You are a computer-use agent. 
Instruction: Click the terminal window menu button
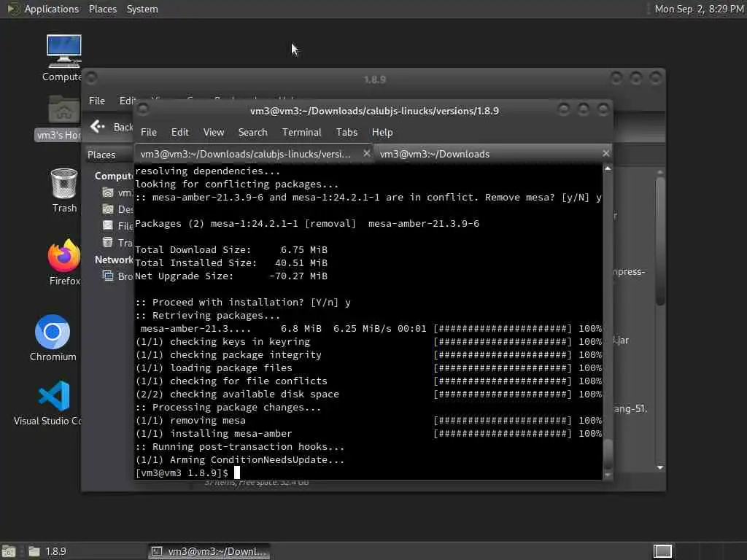(x=142, y=110)
